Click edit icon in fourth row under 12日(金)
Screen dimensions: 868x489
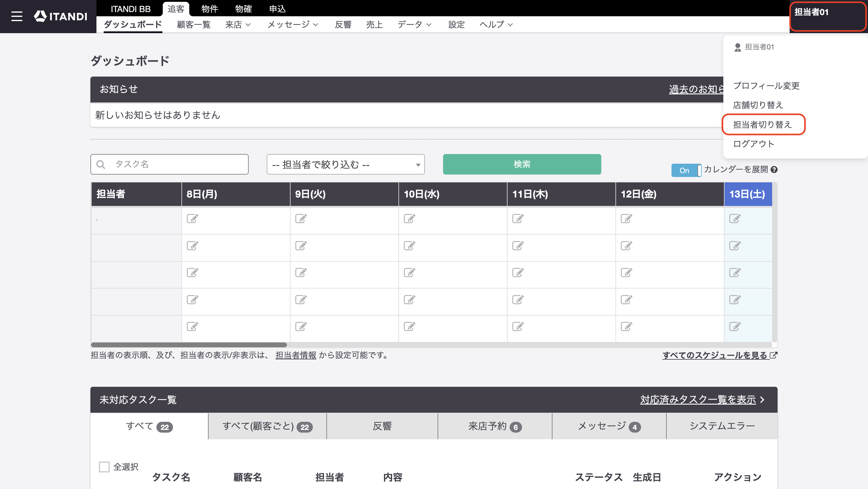[626, 299]
